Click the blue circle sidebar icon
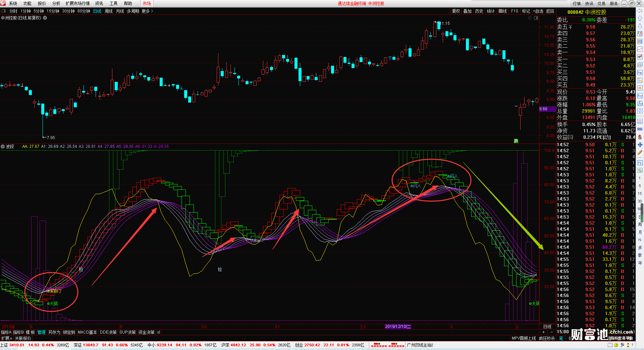Viewport: 644px width, 350px height. tap(640, 111)
